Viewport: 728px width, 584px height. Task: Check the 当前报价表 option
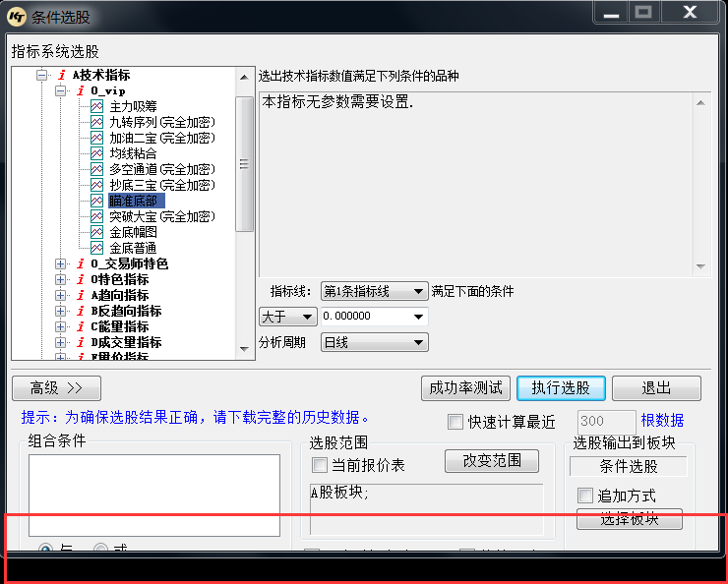tap(320, 465)
